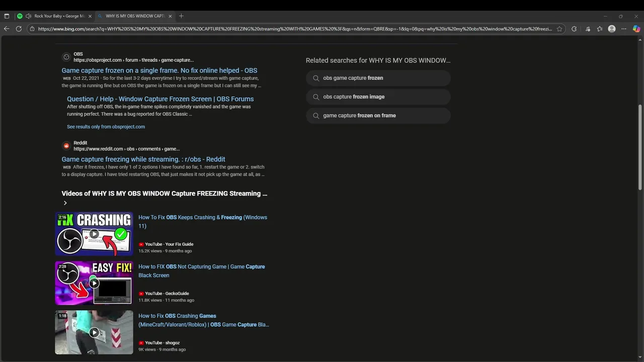
Task: Play the FIX CRASHING video thumbnail
Action: click(x=94, y=234)
